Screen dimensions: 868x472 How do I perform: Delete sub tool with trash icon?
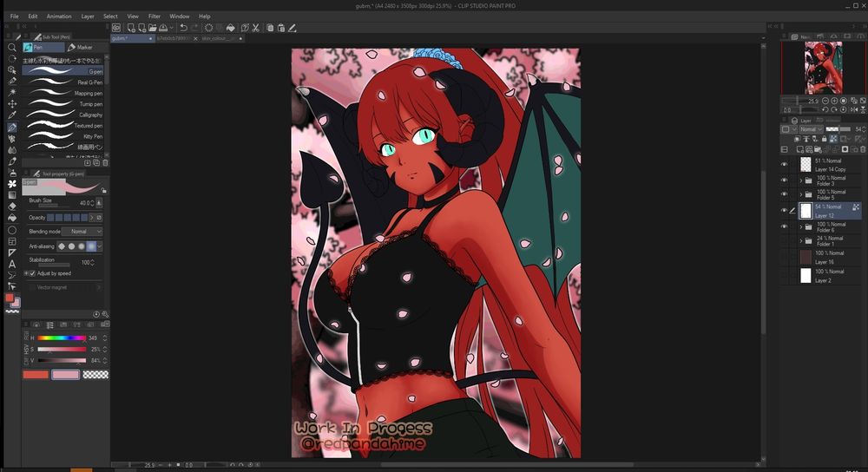(x=105, y=163)
